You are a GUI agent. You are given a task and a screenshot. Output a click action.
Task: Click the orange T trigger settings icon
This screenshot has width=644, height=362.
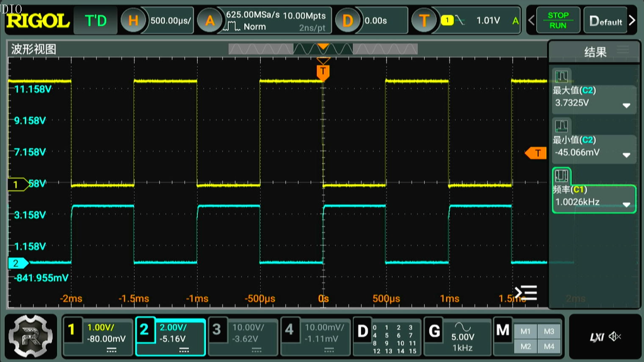[x=424, y=21]
